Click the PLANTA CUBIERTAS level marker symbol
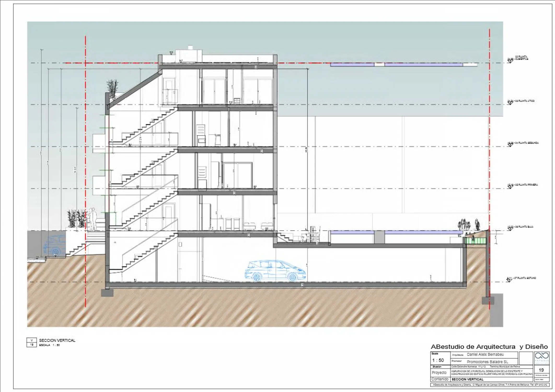The width and height of the screenshot is (555, 392). [x=510, y=61]
